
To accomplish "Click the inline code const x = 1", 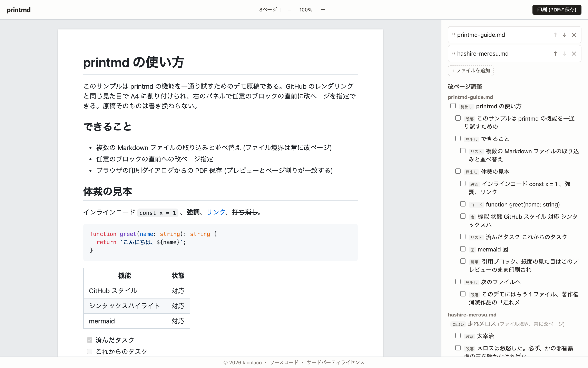I will (x=158, y=213).
